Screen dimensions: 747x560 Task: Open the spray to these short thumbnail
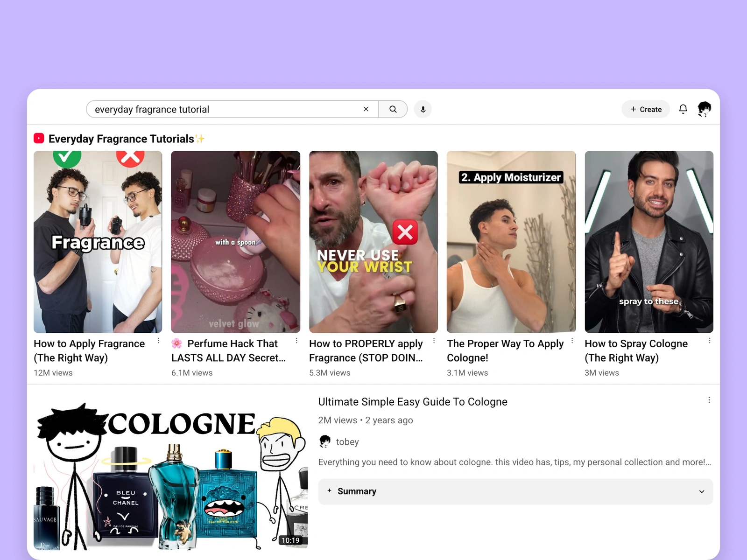click(649, 242)
